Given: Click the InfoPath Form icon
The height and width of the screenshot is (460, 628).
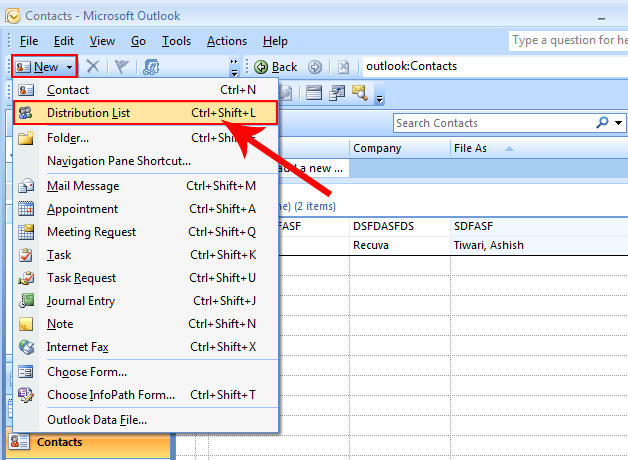Looking at the screenshot, I should [x=26, y=395].
